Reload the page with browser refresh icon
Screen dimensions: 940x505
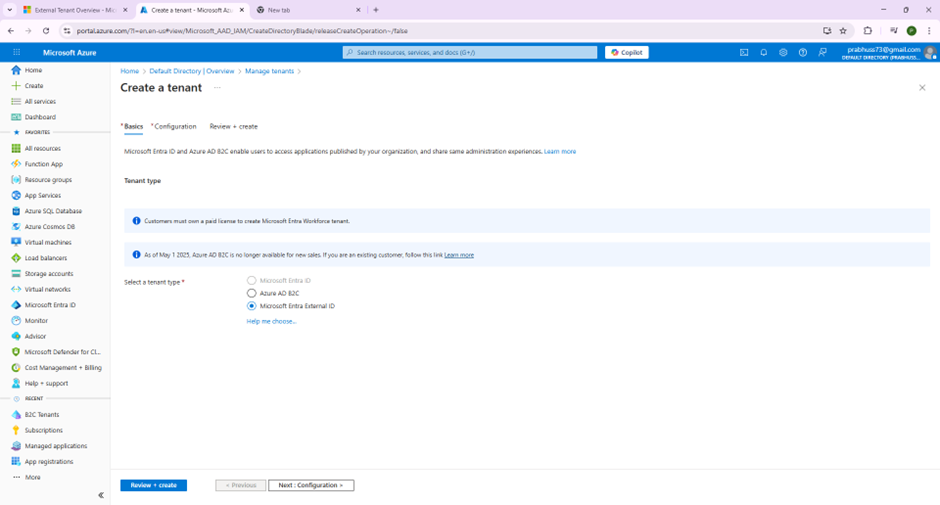point(46,31)
